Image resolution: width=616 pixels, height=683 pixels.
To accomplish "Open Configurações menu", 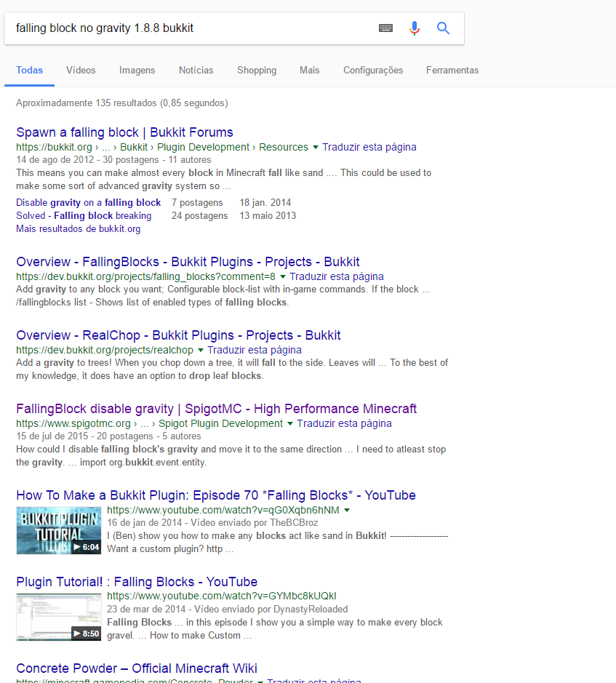I will pyautogui.click(x=373, y=70).
